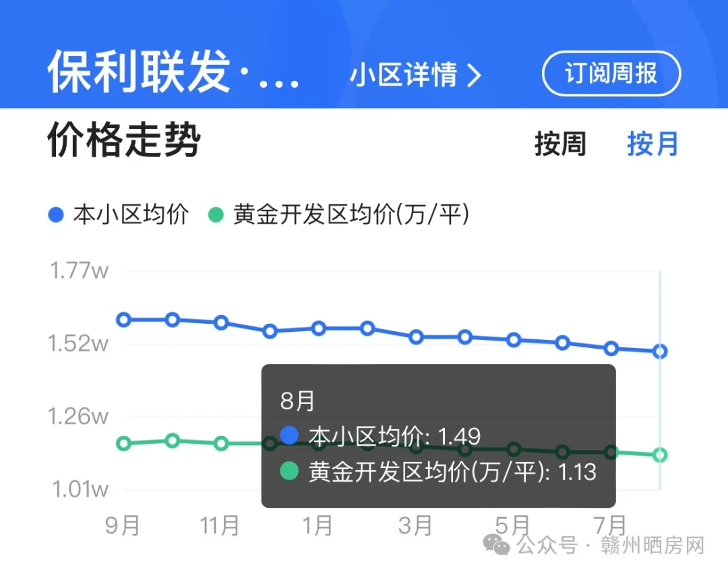This screenshot has height=574, width=728.
Task: Toggle the 本小区均价 blue legend dot
Action: [x=56, y=215]
